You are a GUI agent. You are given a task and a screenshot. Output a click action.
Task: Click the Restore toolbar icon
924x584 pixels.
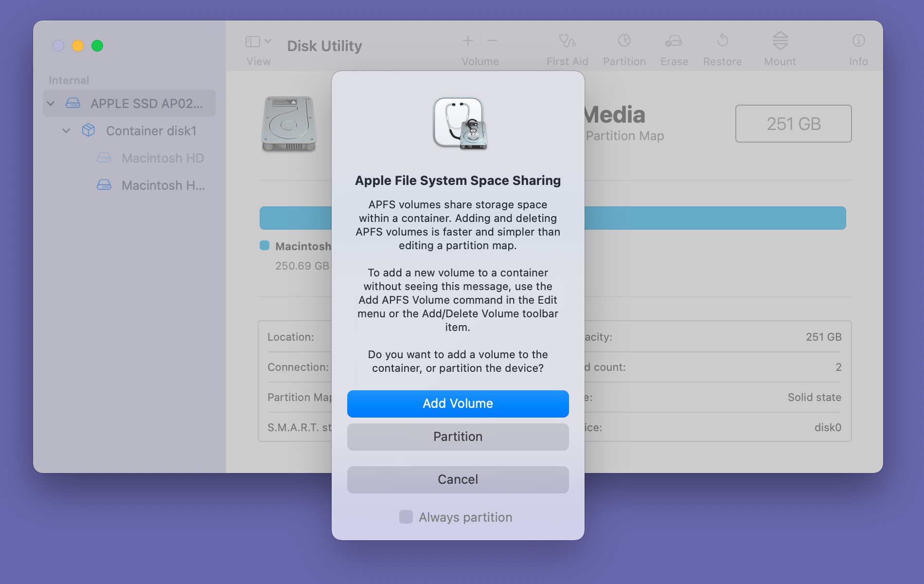pos(723,40)
